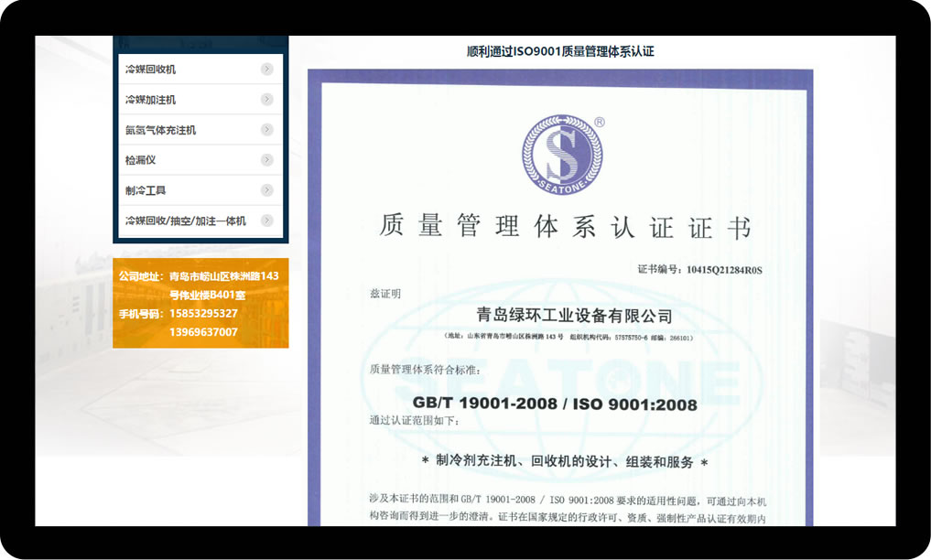Click the 通过认证范围如下 label

click(414, 421)
